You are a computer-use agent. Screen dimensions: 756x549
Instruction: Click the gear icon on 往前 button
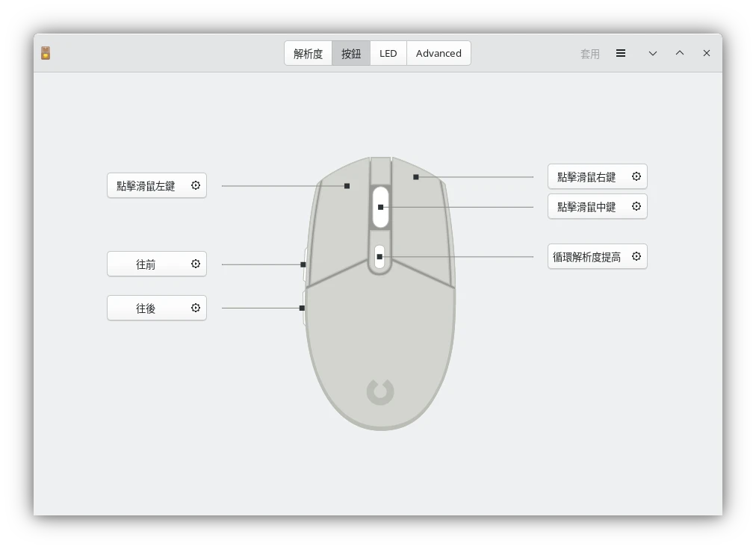click(196, 264)
